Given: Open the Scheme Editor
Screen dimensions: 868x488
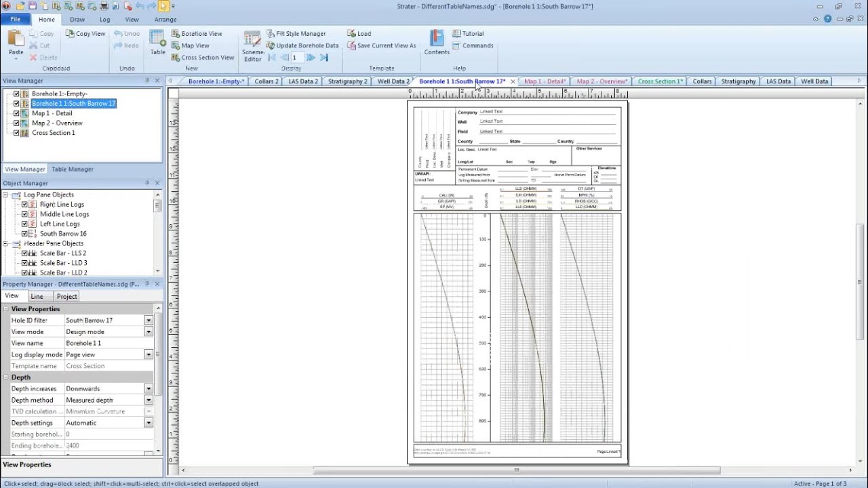Looking at the screenshot, I should coord(252,46).
